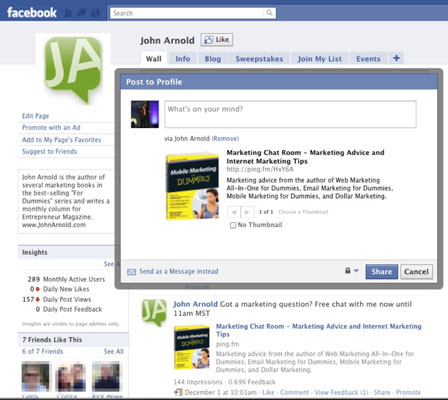Remove the via John Arnold attribution

click(x=225, y=138)
